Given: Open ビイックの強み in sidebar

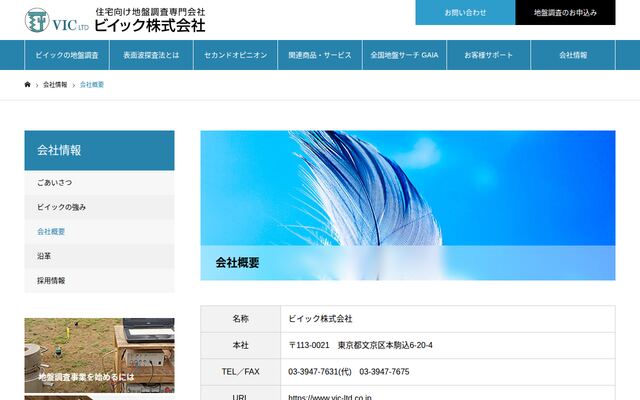Looking at the screenshot, I should point(99,207).
